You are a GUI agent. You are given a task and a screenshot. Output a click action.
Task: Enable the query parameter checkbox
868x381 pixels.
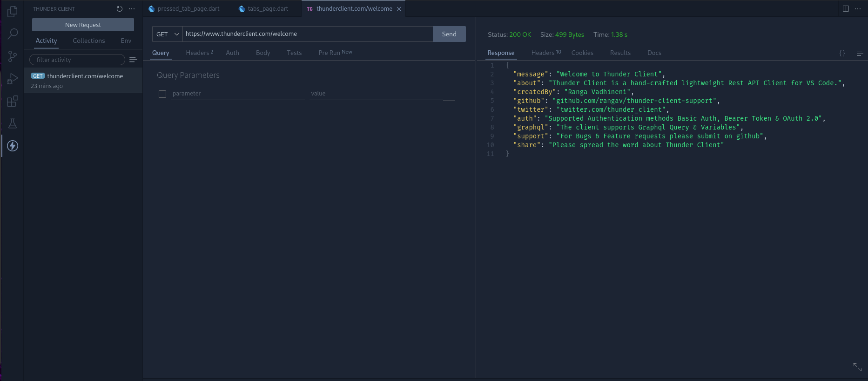(x=162, y=94)
